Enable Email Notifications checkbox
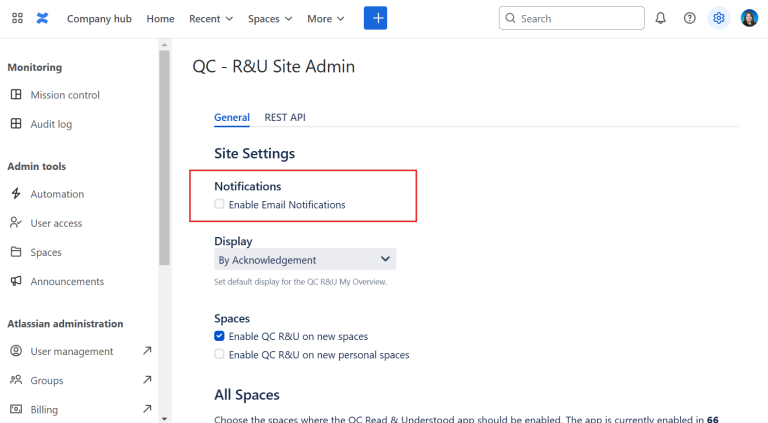 (x=220, y=205)
